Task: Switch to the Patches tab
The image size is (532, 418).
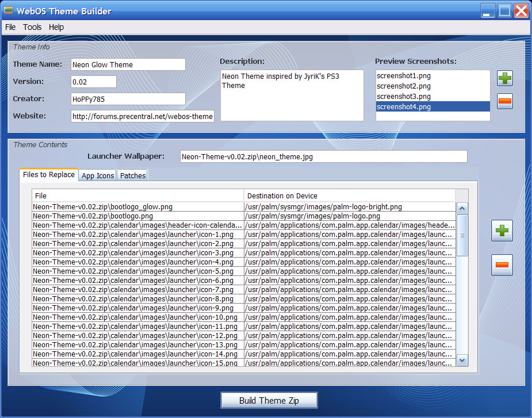Action: (x=133, y=175)
